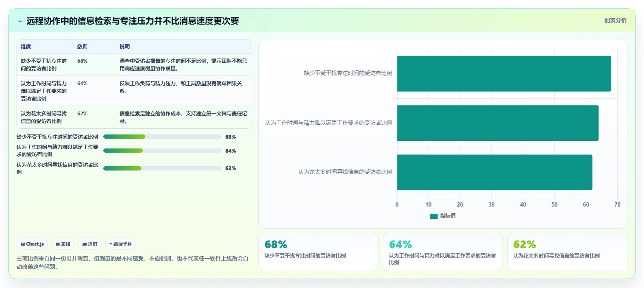Click the progress bar showing 64%

click(162, 151)
